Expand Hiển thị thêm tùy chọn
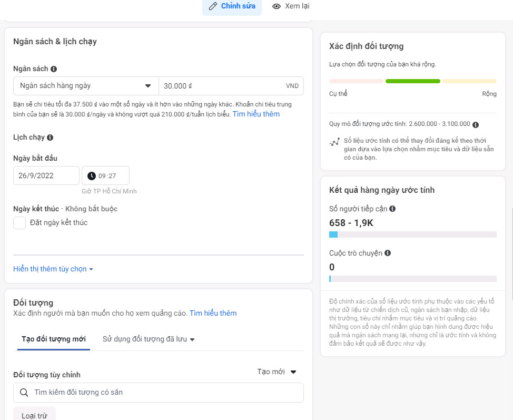Viewport: 513px width, 420px height. click(x=53, y=269)
